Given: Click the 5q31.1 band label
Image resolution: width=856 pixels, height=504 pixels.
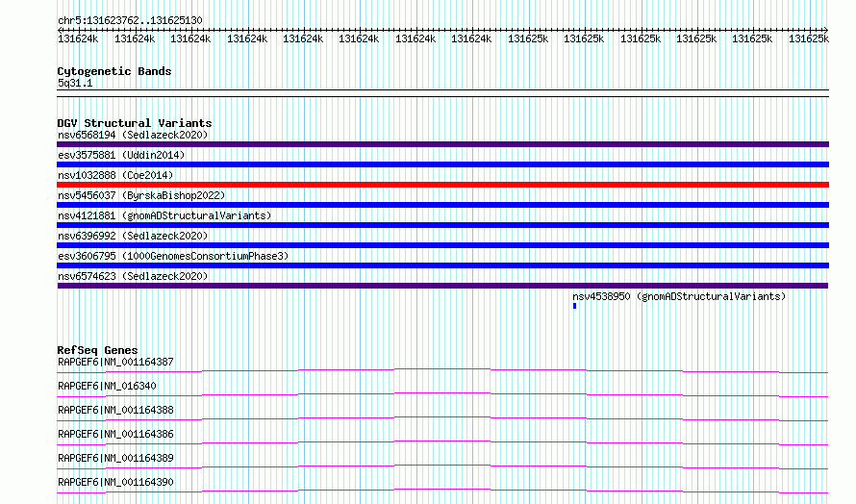Looking at the screenshot, I should [x=75, y=83].
